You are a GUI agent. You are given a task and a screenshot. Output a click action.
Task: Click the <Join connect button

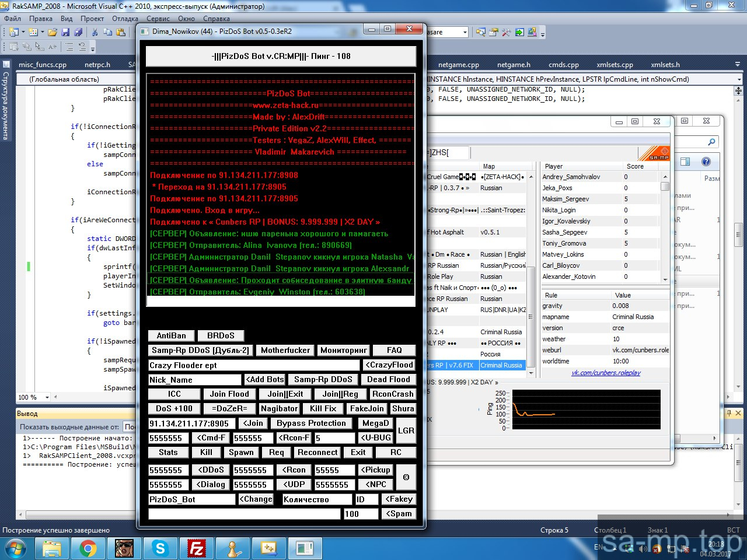[253, 423]
